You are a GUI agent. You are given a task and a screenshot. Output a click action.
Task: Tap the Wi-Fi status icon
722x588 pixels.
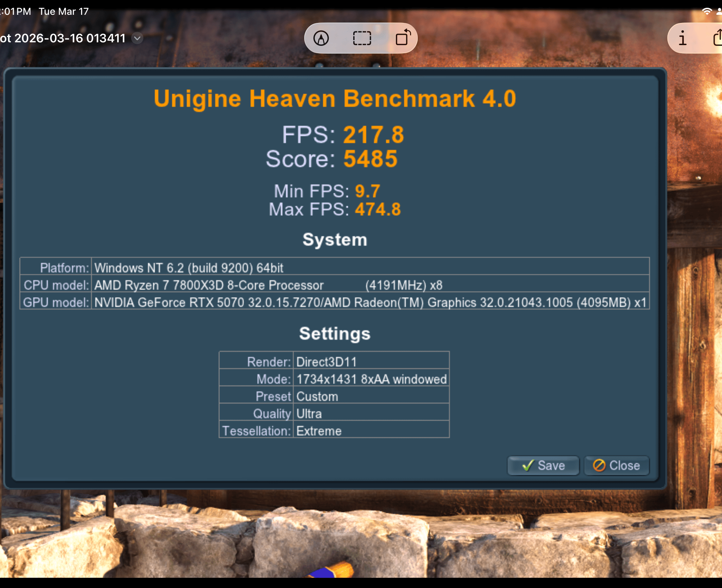(x=707, y=11)
